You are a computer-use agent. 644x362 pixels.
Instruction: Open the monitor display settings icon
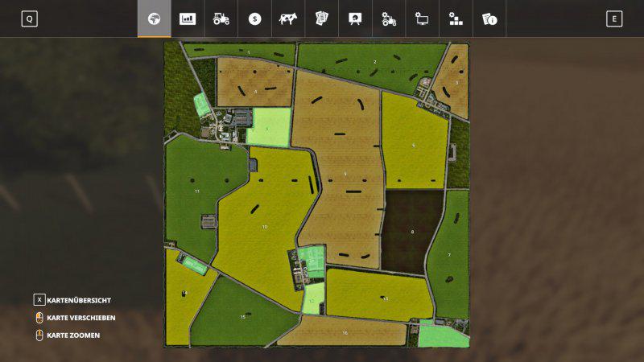point(422,19)
